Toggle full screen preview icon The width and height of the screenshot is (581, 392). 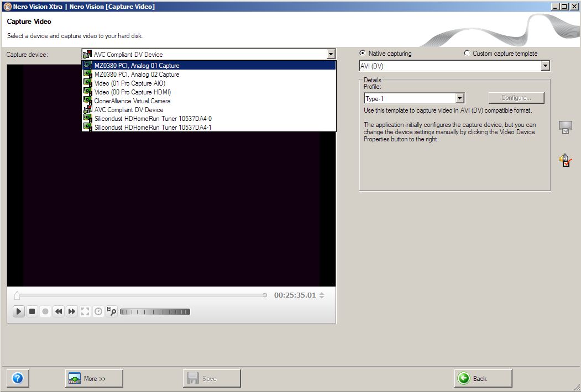click(85, 312)
